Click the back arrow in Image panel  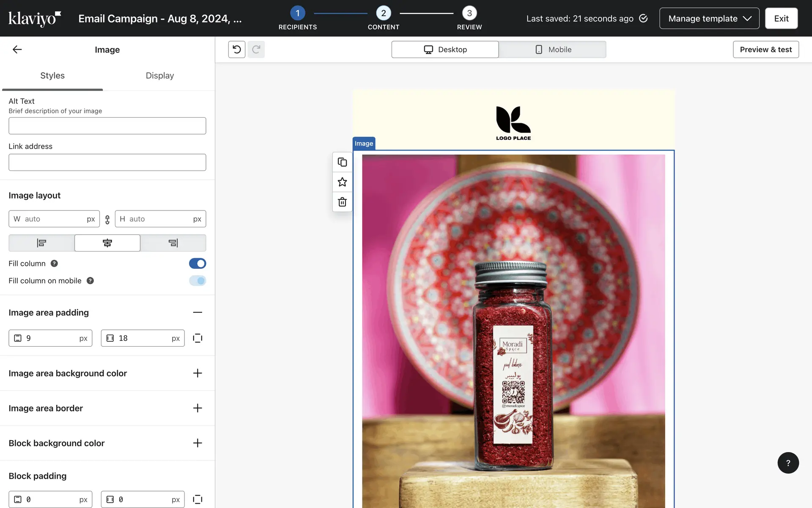[17, 50]
